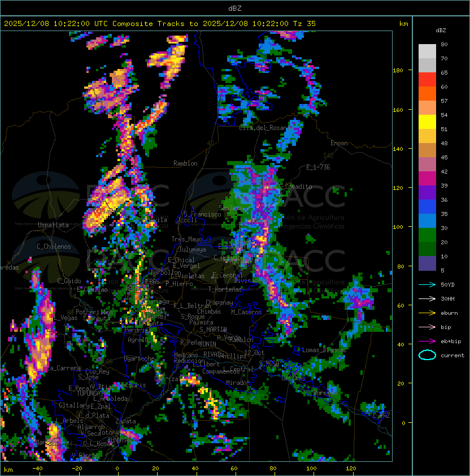Click the -40 tick on the horizontal axis
Image resolution: width=470 pixels, height=476 pixels.
38,469
